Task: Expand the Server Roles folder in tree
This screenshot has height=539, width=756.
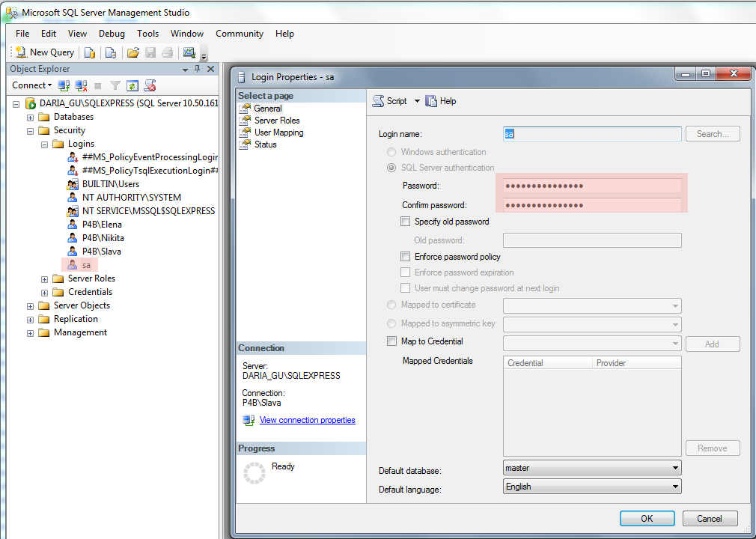Action: [44, 279]
